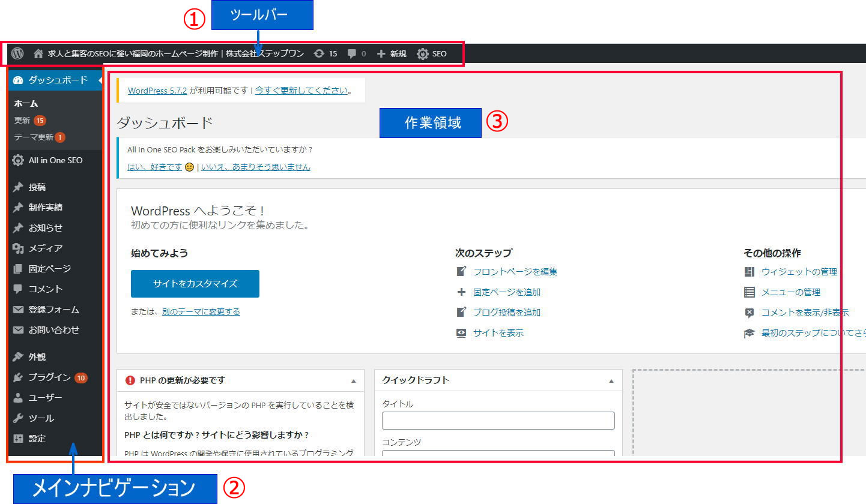The height and width of the screenshot is (504, 866).
Task: Click the site name in the toolbar
Action: coord(176,53)
